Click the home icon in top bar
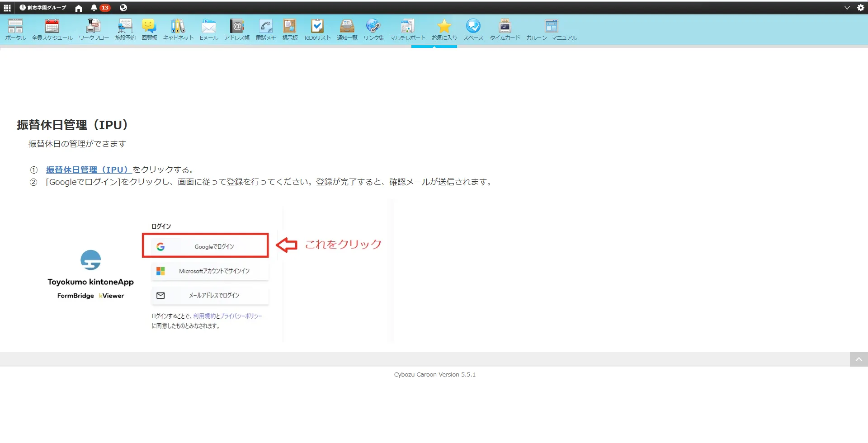The height and width of the screenshot is (443, 868). (x=79, y=8)
